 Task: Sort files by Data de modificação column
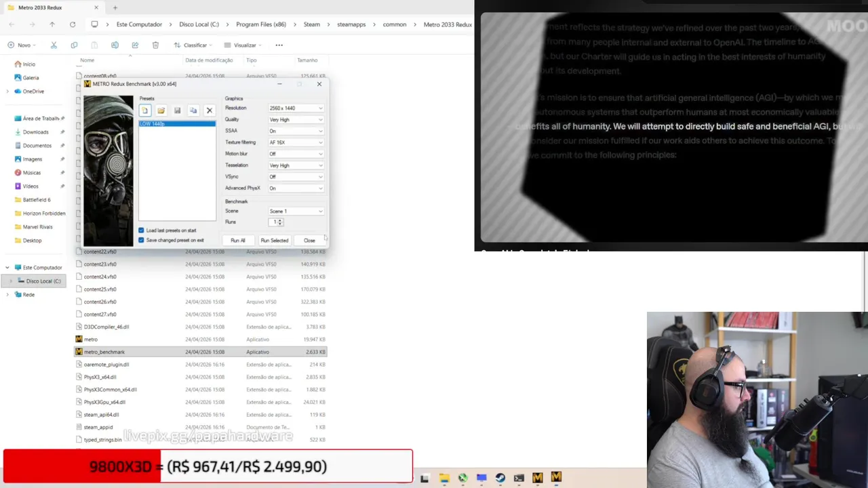pyautogui.click(x=209, y=60)
